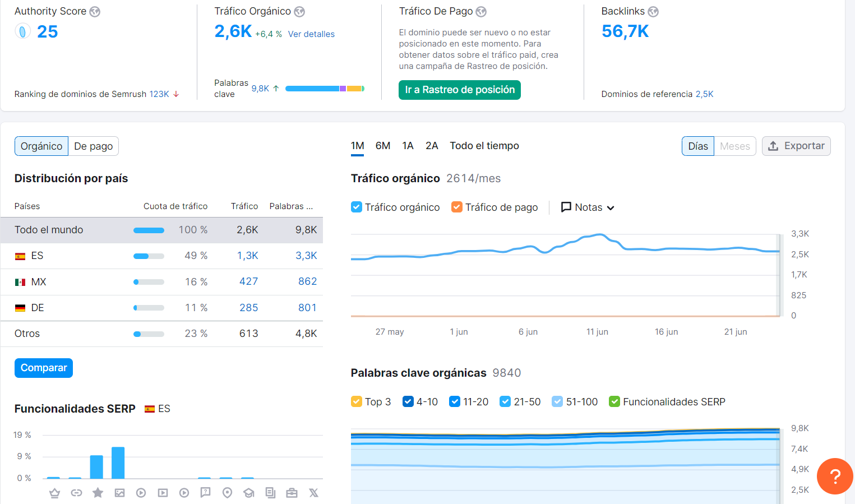Open the 123K Semrush ranking link
The image size is (855, 504).
pos(159,94)
